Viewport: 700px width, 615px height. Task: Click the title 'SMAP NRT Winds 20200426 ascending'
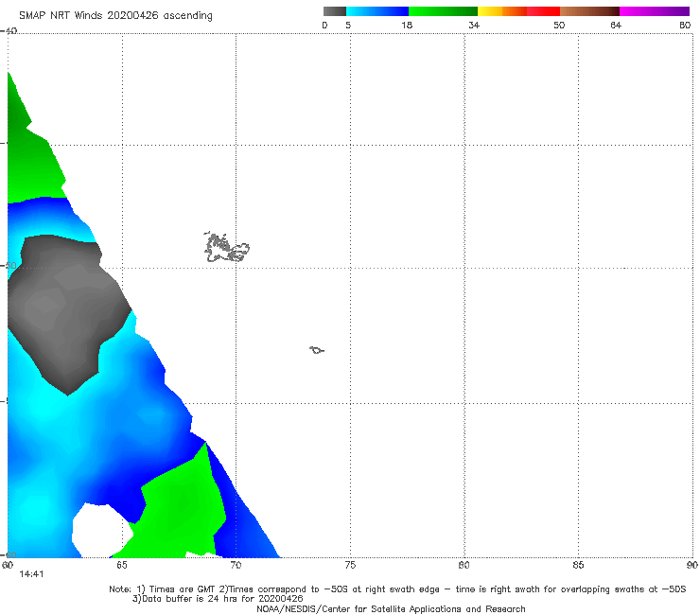[115, 15]
